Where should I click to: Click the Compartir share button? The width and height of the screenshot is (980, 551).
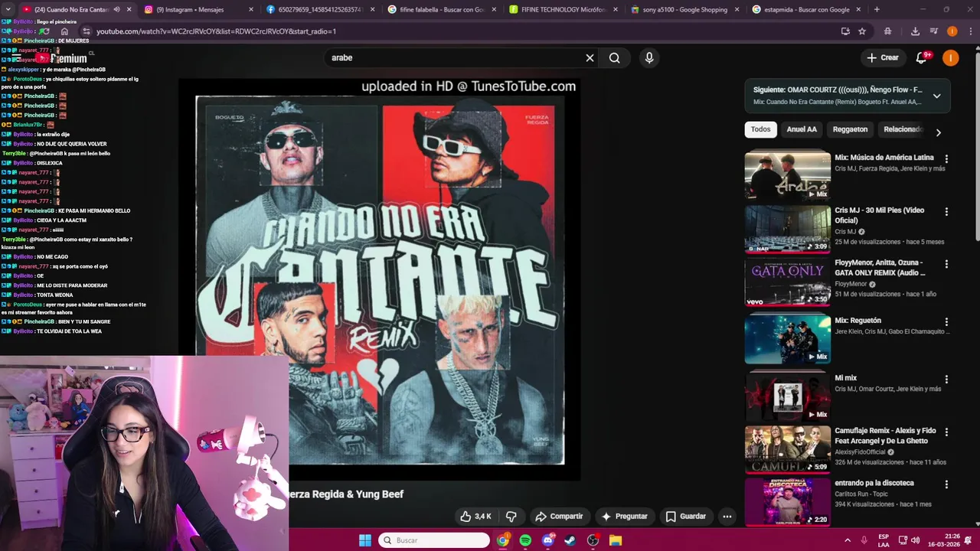point(559,517)
